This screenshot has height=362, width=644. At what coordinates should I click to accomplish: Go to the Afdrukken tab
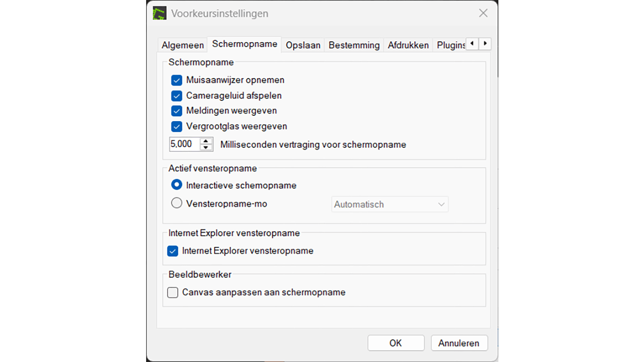[x=408, y=45]
